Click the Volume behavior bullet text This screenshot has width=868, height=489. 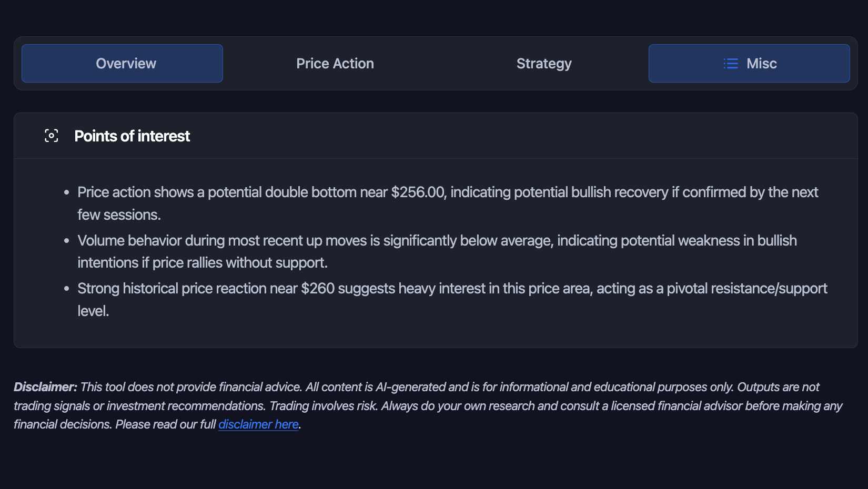(437, 241)
